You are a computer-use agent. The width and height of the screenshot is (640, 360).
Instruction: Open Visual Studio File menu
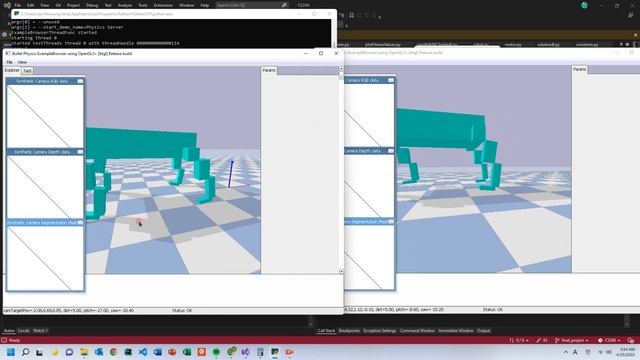point(18,5)
